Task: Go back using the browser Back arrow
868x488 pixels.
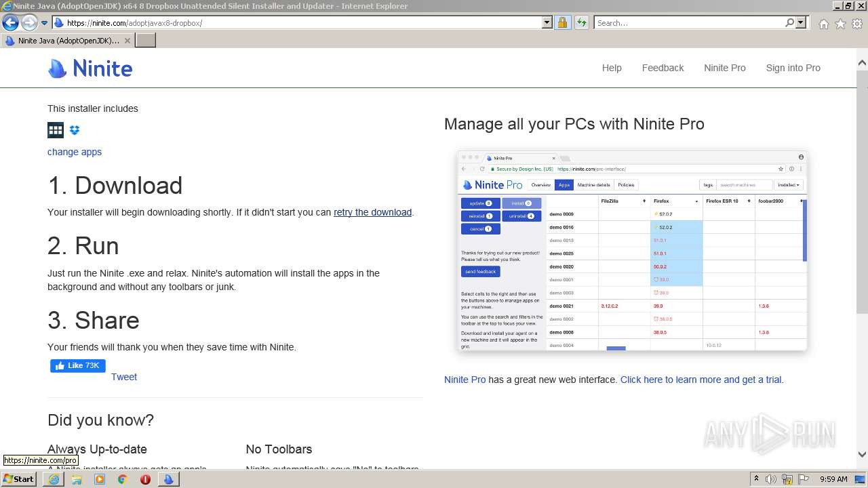Action: pos(10,22)
